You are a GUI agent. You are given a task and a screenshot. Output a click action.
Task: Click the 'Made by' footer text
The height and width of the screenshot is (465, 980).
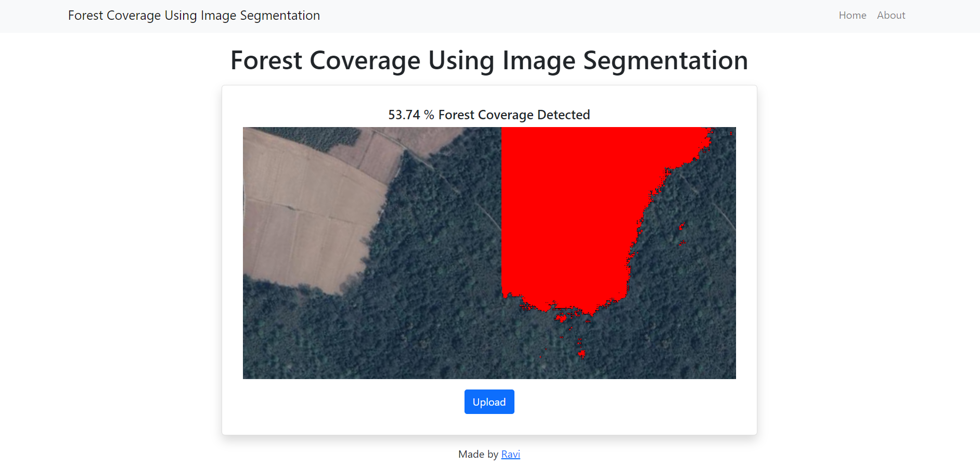coord(478,454)
